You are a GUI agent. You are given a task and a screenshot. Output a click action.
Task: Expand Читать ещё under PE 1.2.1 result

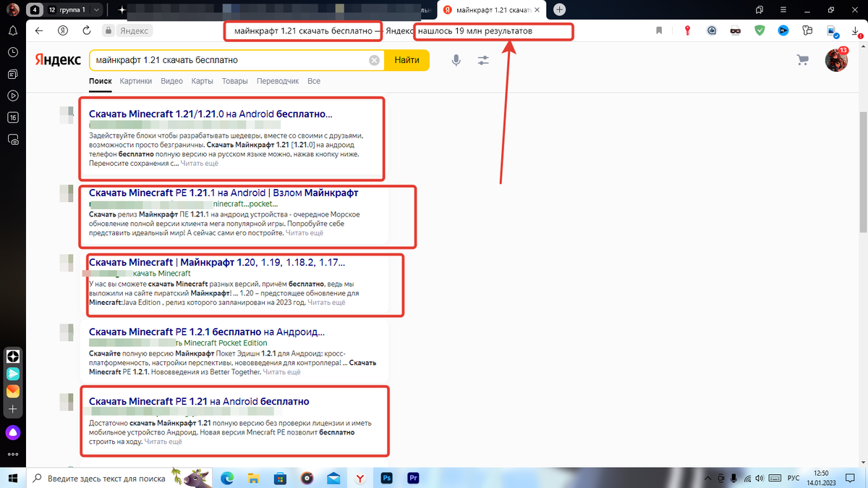[x=281, y=372]
